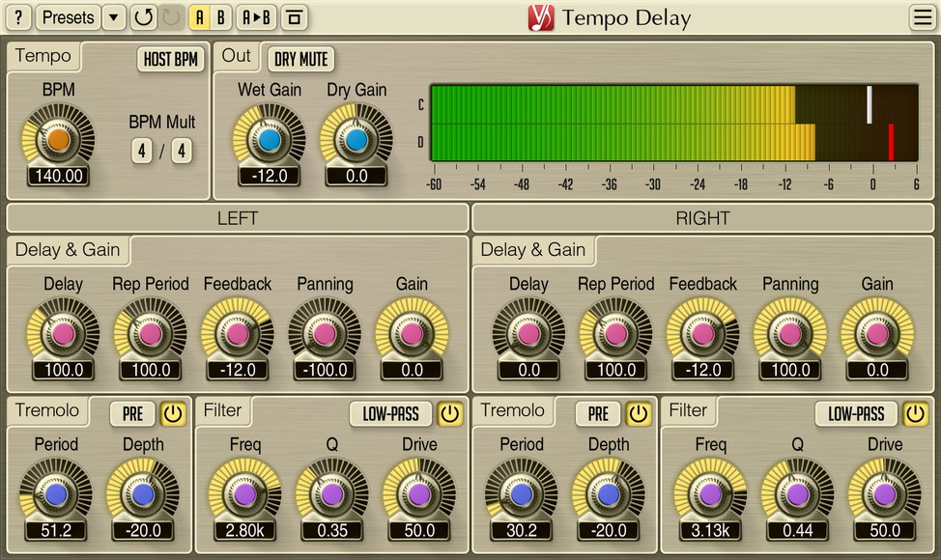Click the Left Tremolo Depth knob

coord(143,494)
